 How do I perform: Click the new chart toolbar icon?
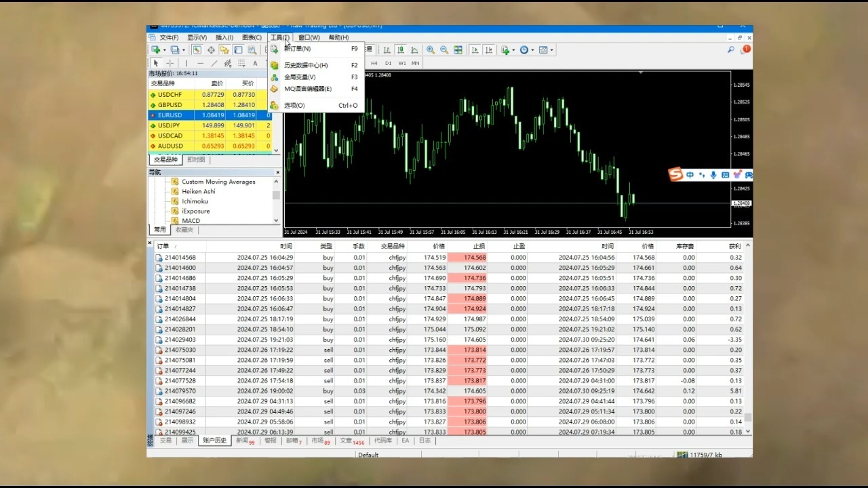(155, 49)
